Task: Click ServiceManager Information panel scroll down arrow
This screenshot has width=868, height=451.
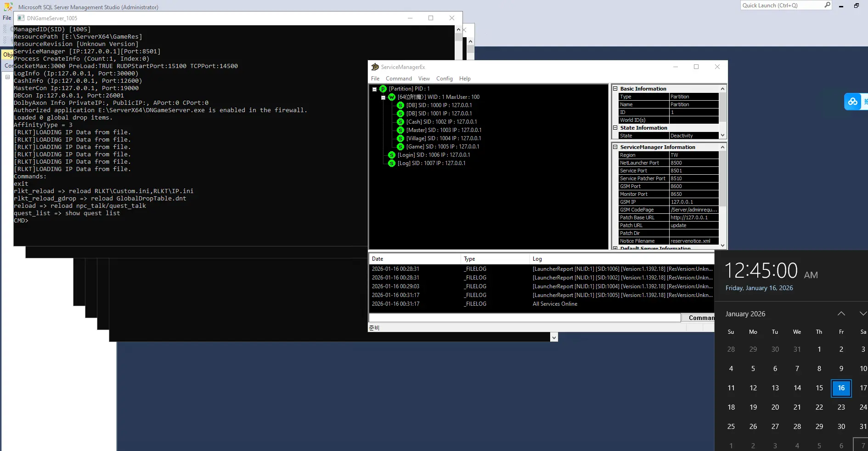Action: tap(723, 245)
